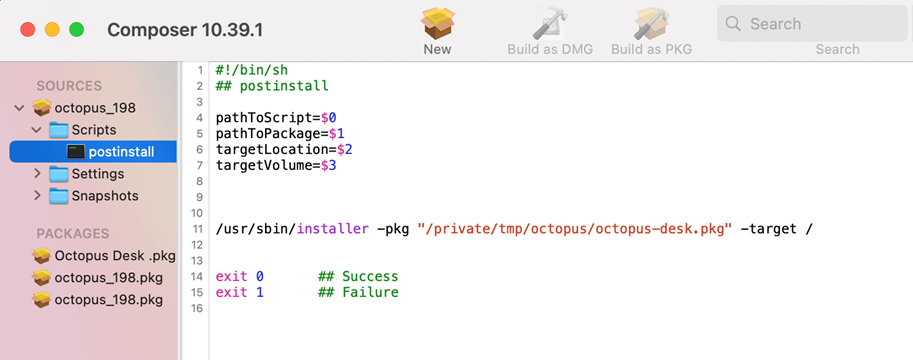Click the Settings folder icon

(58, 174)
